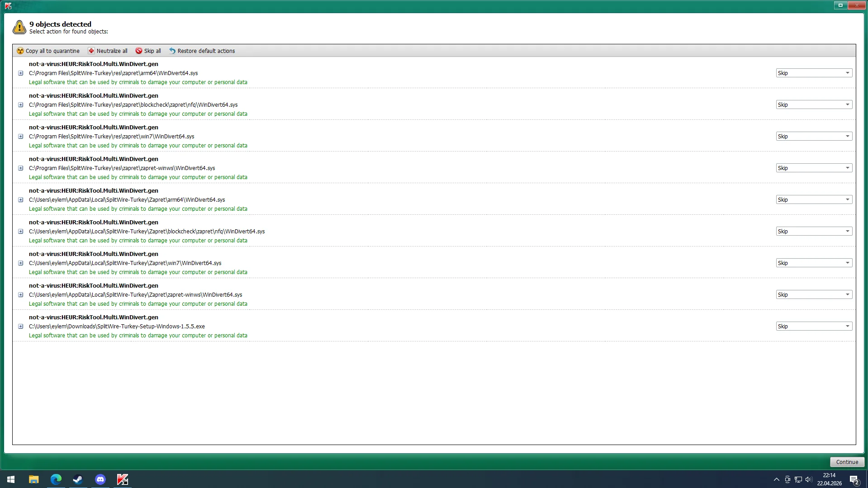Screen dimensions: 868x488
Task: Click the Continue button
Action: [x=847, y=462]
